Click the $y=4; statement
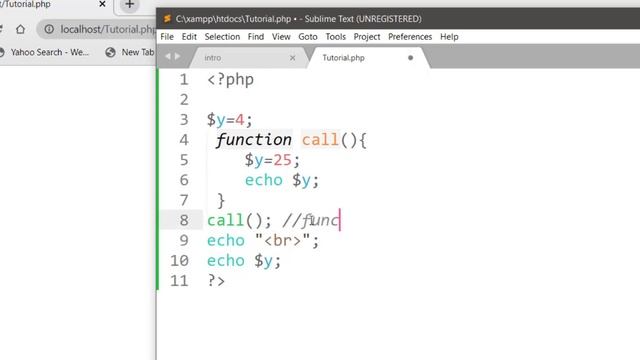640x360 pixels. pyautogui.click(x=230, y=120)
